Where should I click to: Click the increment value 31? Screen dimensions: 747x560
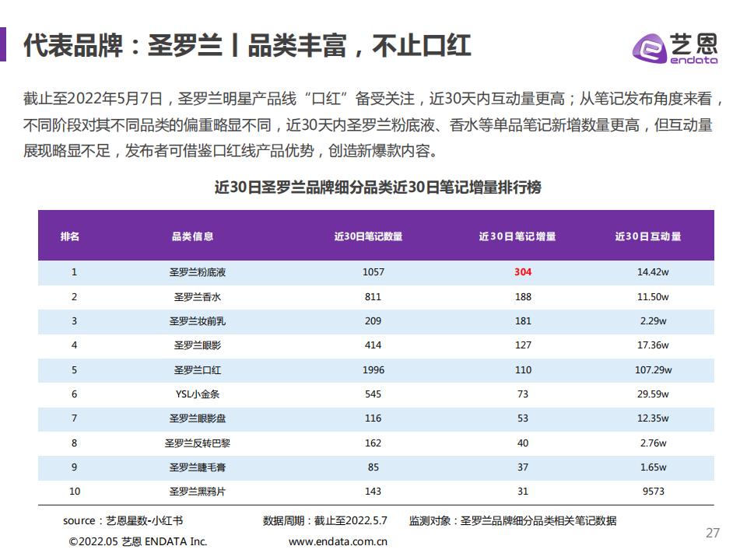(x=523, y=492)
